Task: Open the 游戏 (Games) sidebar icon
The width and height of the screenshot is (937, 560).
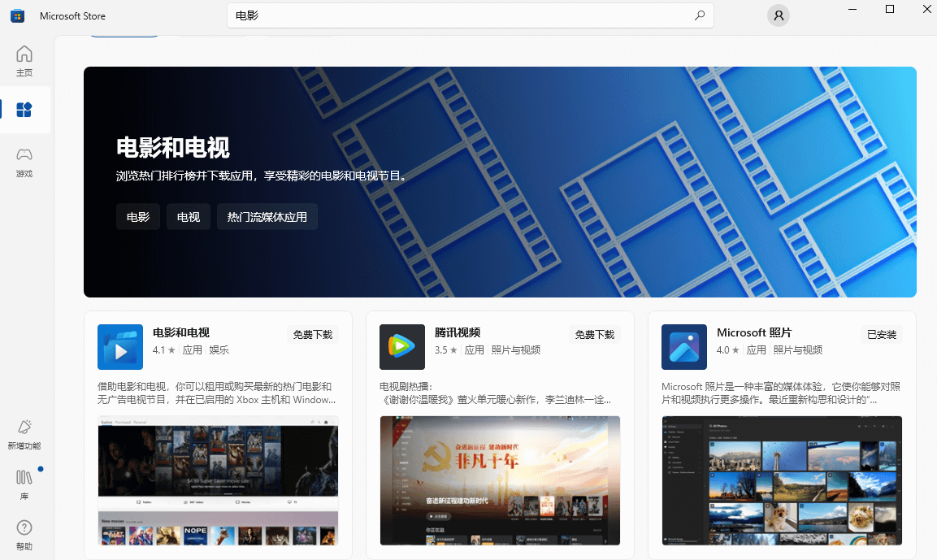Action: click(24, 161)
